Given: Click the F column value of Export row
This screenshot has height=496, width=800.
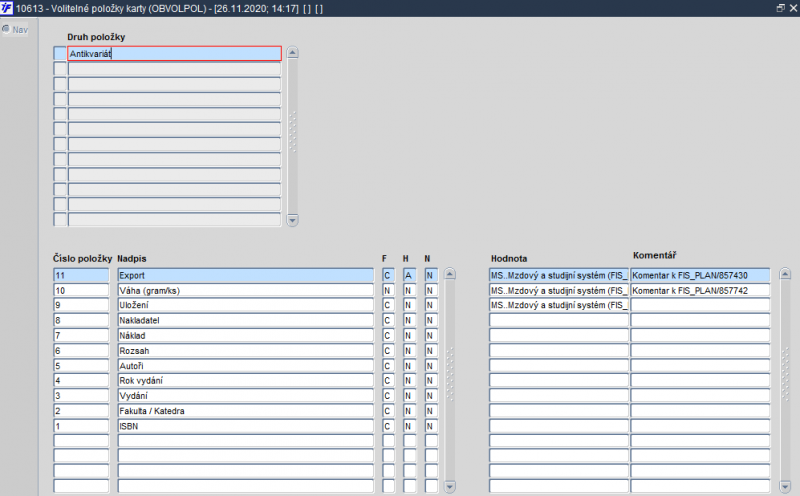Looking at the screenshot, I should (x=388, y=275).
